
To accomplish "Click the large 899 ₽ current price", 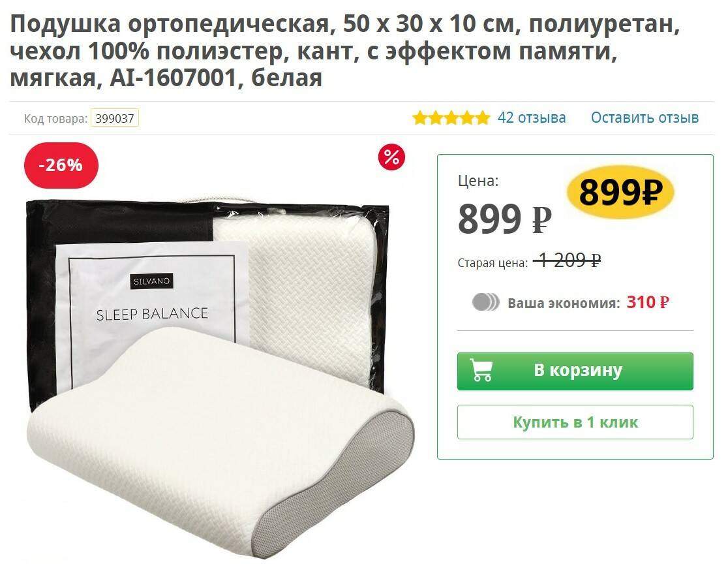I will coord(505,219).
